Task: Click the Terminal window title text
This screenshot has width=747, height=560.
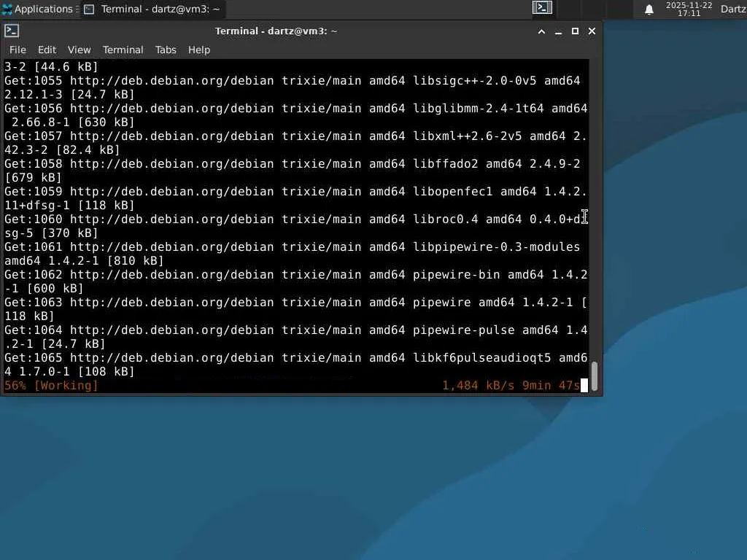Action: coord(276,31)
